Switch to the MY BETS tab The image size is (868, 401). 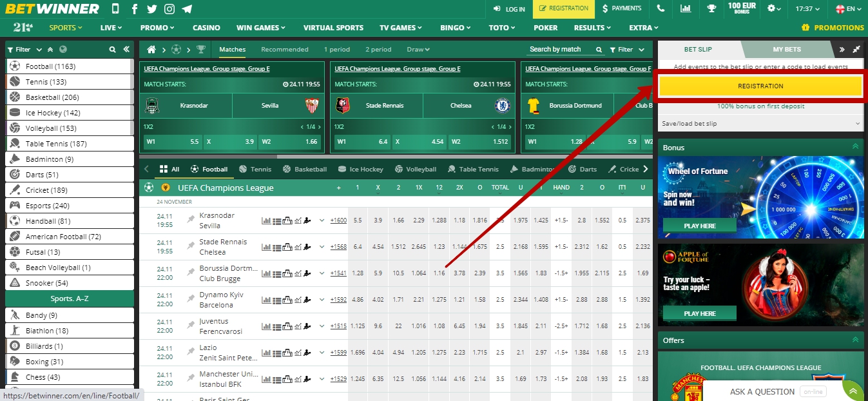pos(787,50)
